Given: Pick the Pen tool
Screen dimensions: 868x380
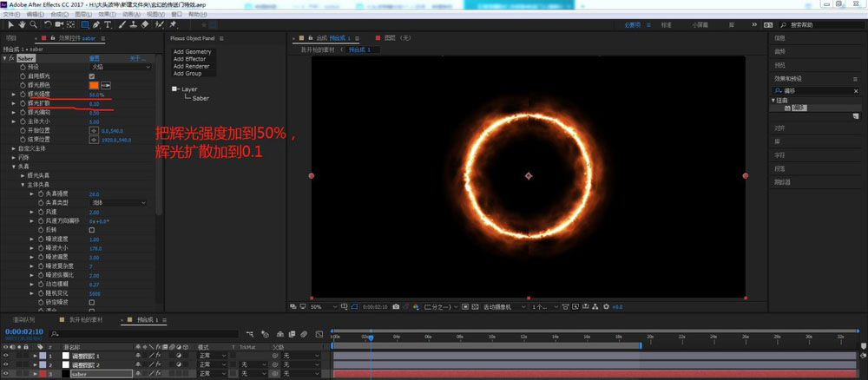Looking at the screenshot, I should [x=95, y=25].
